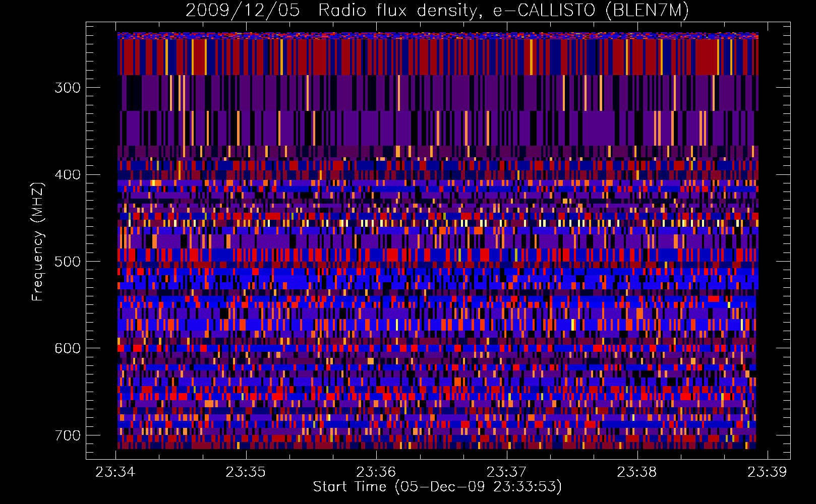Click the 'Start Time (05-Dec-09 23:33:53)' axis label
Screen dimensions: 816x504
[x=437, y=487]
